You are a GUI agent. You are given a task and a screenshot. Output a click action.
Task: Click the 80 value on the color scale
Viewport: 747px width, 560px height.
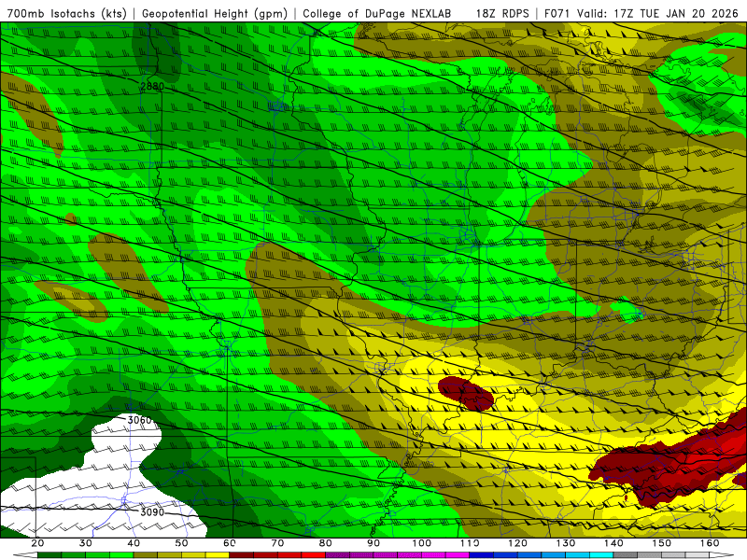click(325, 543)
